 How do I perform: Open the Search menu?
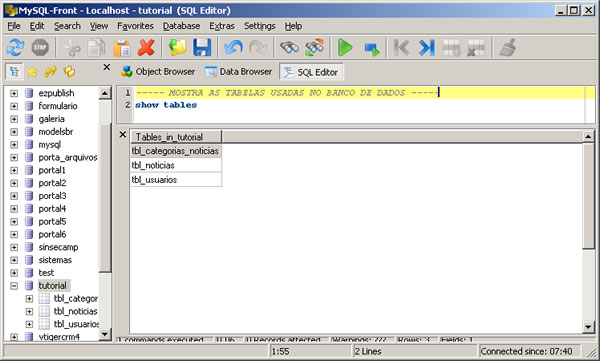[67, 26]
